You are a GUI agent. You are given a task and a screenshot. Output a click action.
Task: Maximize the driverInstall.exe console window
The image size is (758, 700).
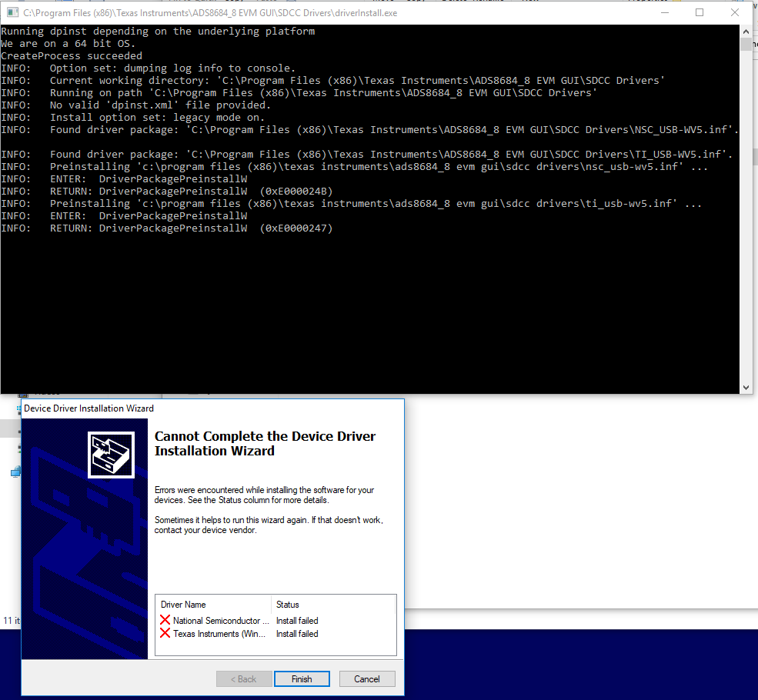(x=699, y=12)
